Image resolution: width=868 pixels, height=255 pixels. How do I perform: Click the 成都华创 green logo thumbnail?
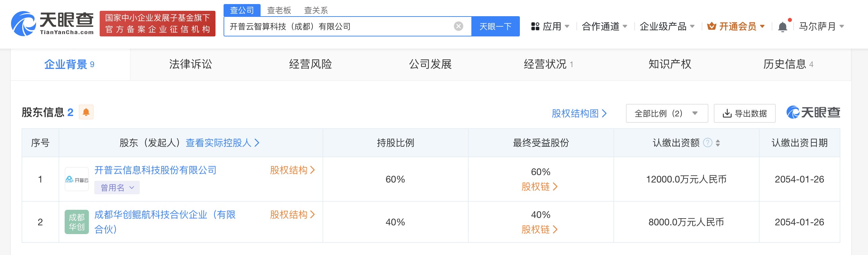(x=77, y=222)
